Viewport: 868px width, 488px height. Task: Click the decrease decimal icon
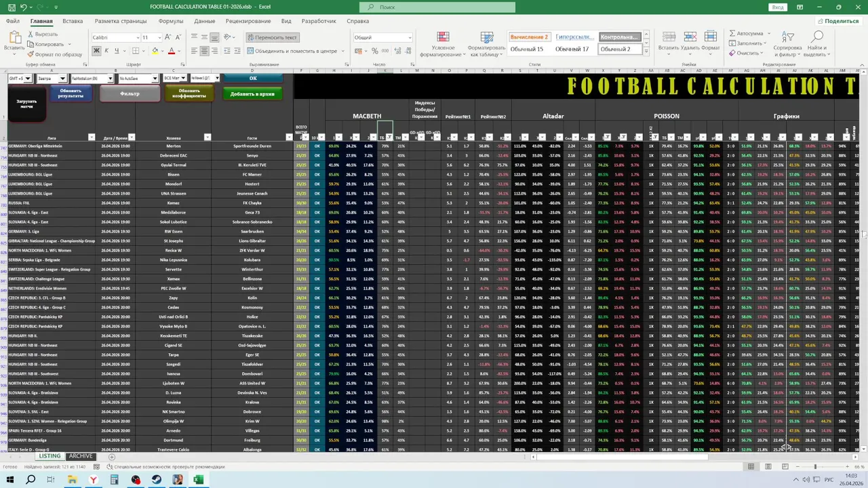pyautogui.click(x=407, y=51)
